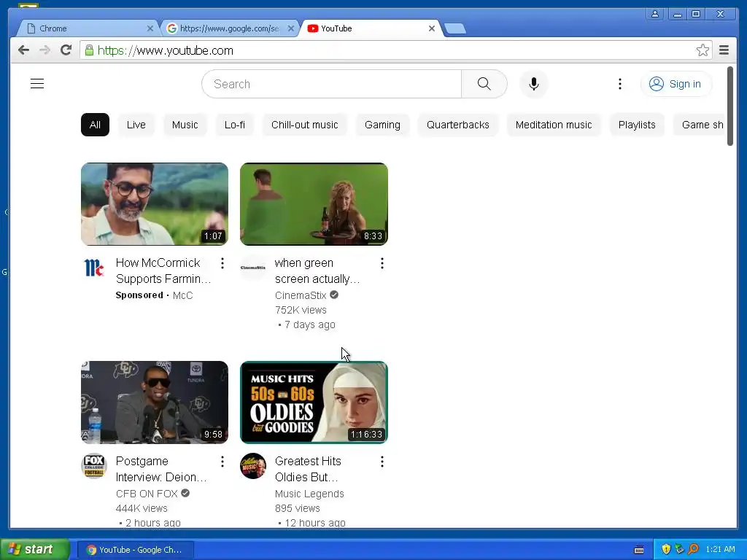Switch to the Chrome tab
Viewport: 747px width, 560px height.
coord(88,28)
